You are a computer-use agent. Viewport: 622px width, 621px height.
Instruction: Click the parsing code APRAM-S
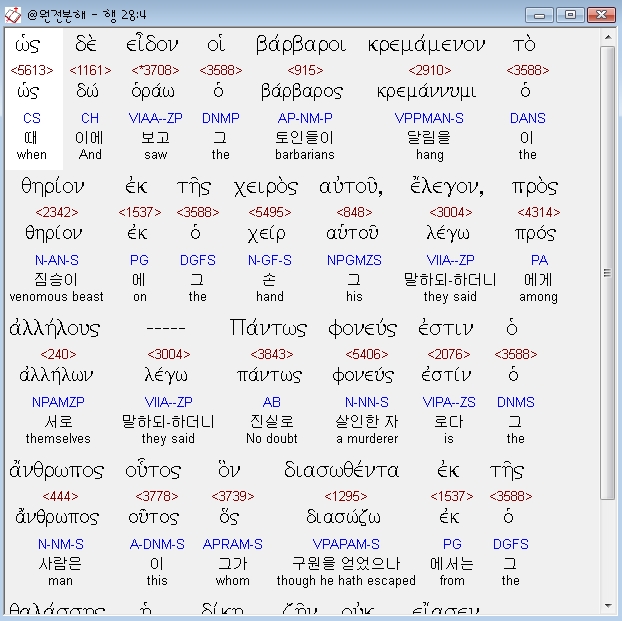(x=233, y=544)
